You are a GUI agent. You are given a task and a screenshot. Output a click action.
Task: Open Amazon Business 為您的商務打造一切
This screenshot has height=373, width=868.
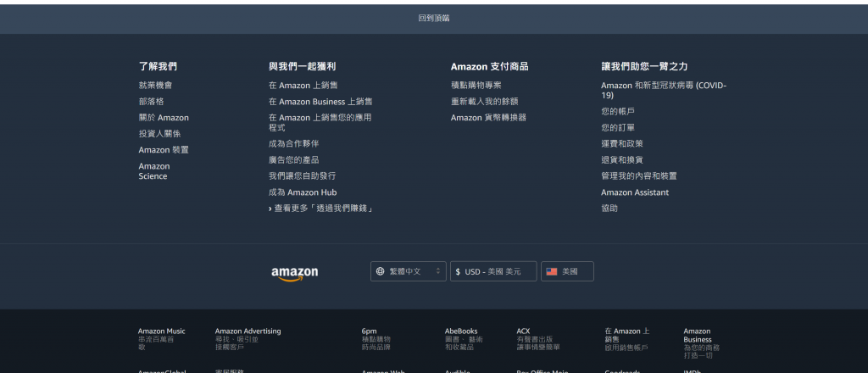701,343
